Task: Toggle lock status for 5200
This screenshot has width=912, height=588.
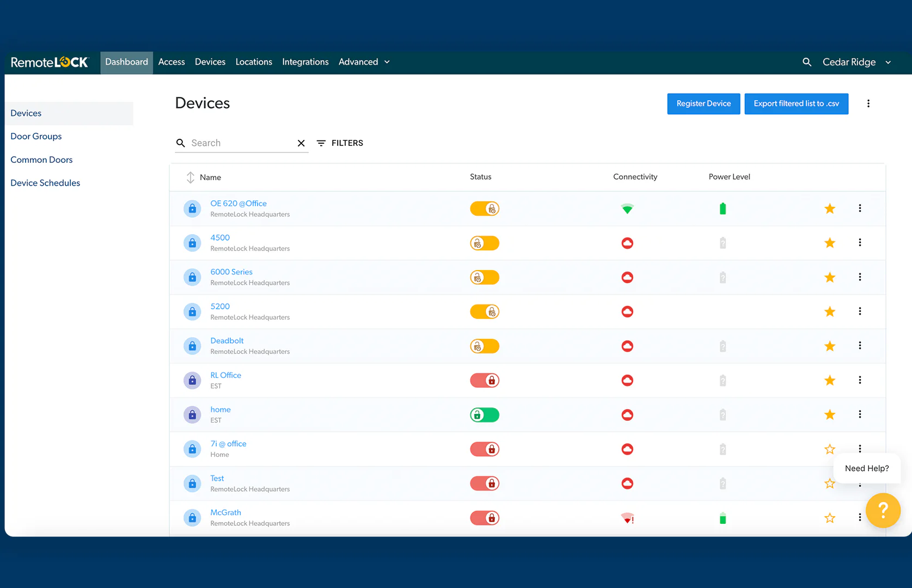Action: click(485, 311)
